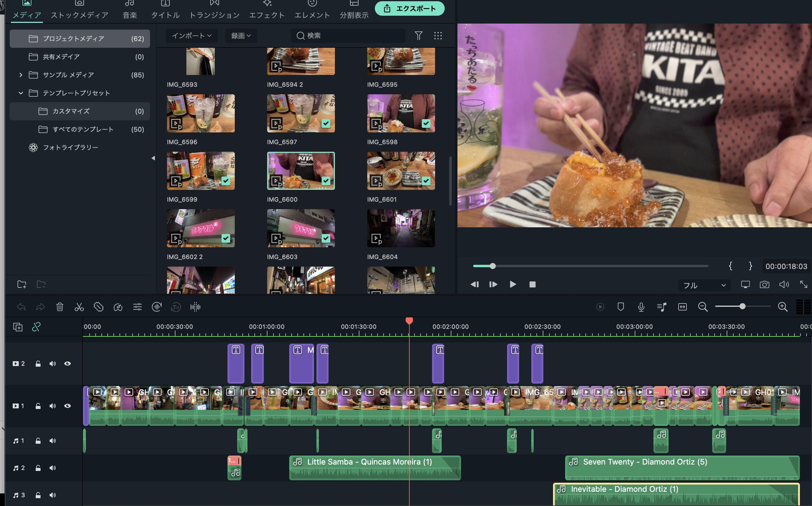Open the インポート dropdown
The height and width of the screenshot is (506, 812).
pyautogui.click(x=192, y=35)
